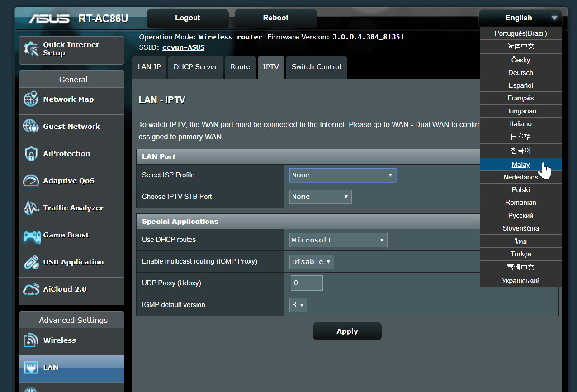This screenshot has height=392, width=577.
Task: Click the Traffic Analyzer icon
Action: (x=31, y=208)
